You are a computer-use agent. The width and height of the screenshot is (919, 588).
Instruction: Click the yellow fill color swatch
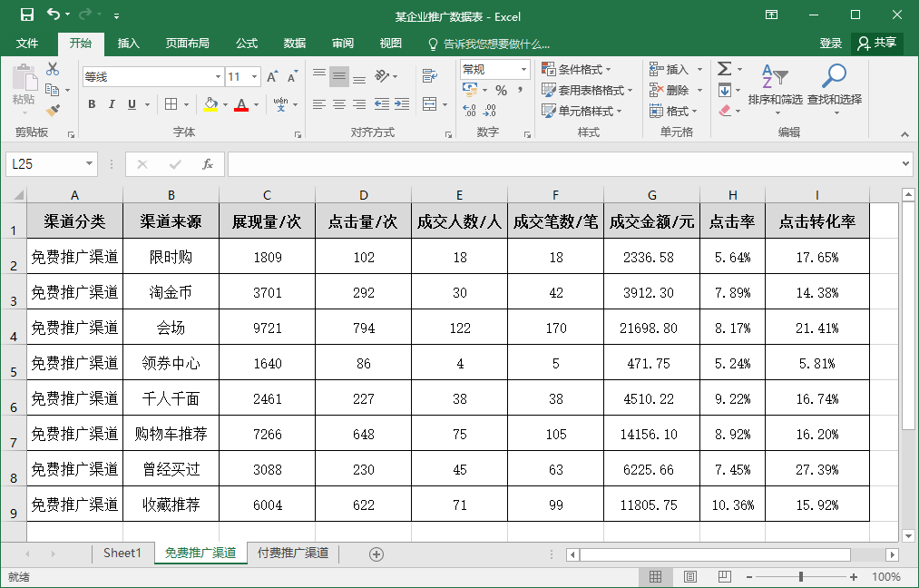coord(210,105)
